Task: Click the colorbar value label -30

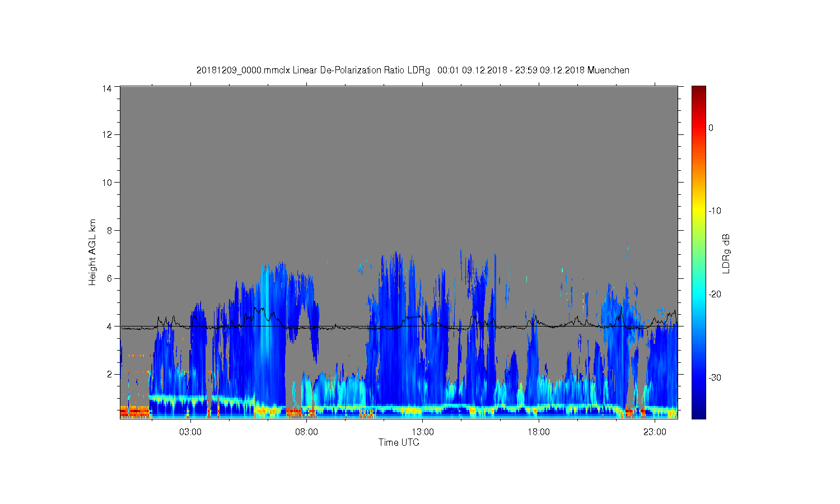Action: click(715, 378)
